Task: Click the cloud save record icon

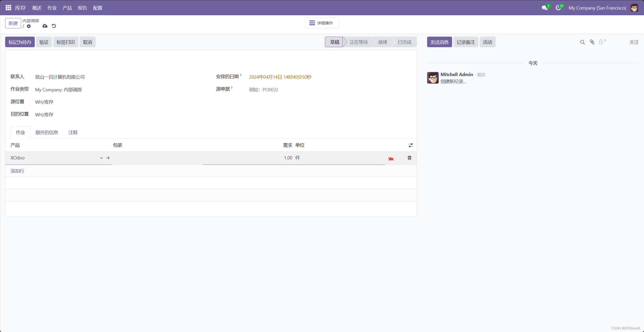Action: (45, 26)
